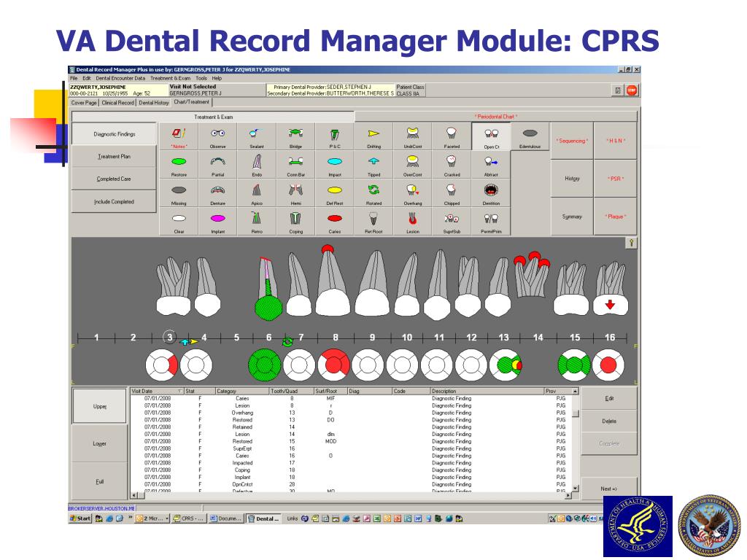Choose the Dentition open mouth icon
Viewport: 747px width, 560px height.
coord(491,193)
